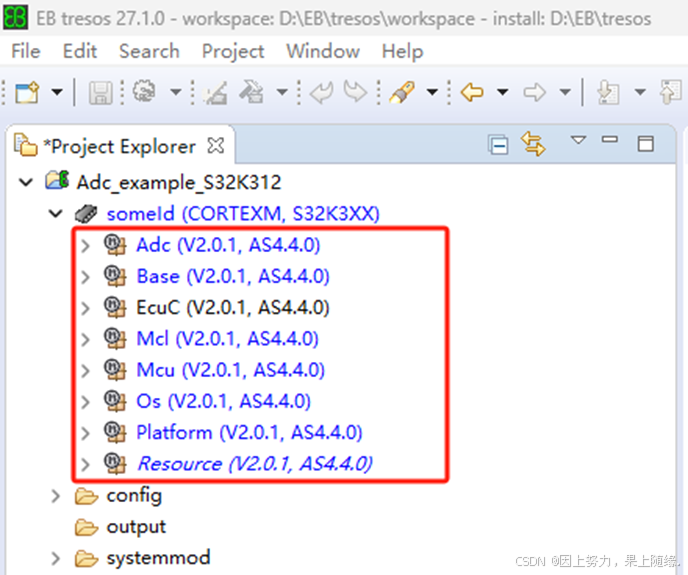This screenshot has height=575, width=688.
Task: Expand the Adc module node
Action: (86, 245)
